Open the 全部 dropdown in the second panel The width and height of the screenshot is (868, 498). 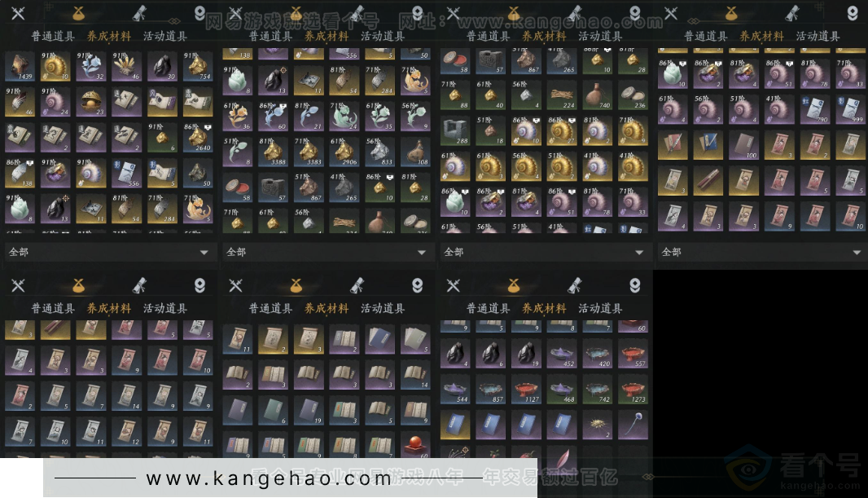coord(325,253)
